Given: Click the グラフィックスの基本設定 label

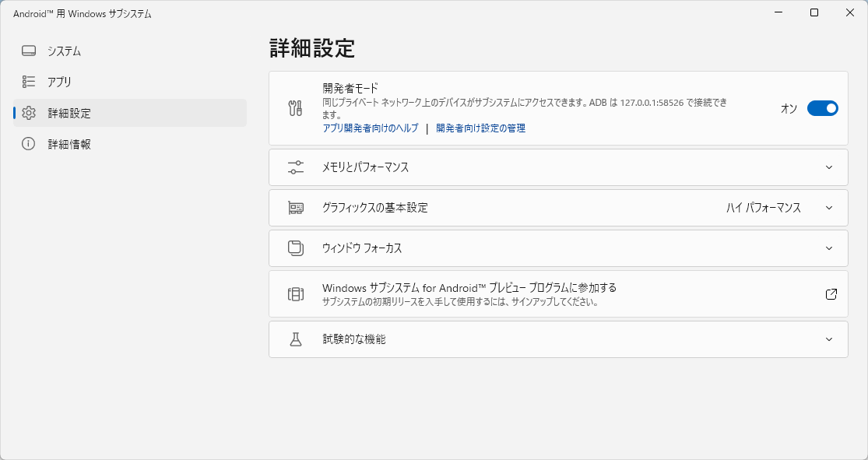Looking at the screenshot, I should [374, 208].
